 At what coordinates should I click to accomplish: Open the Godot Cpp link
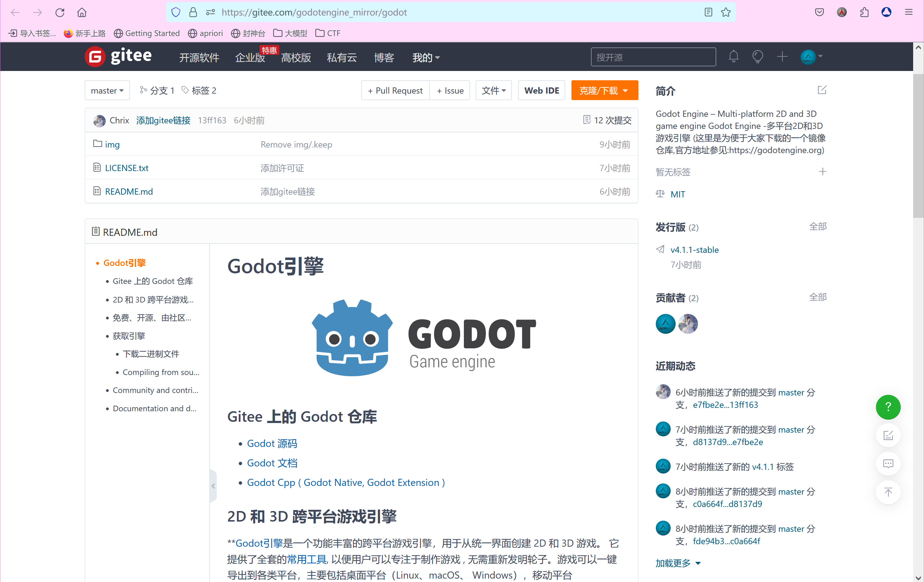tap(346, 483)
